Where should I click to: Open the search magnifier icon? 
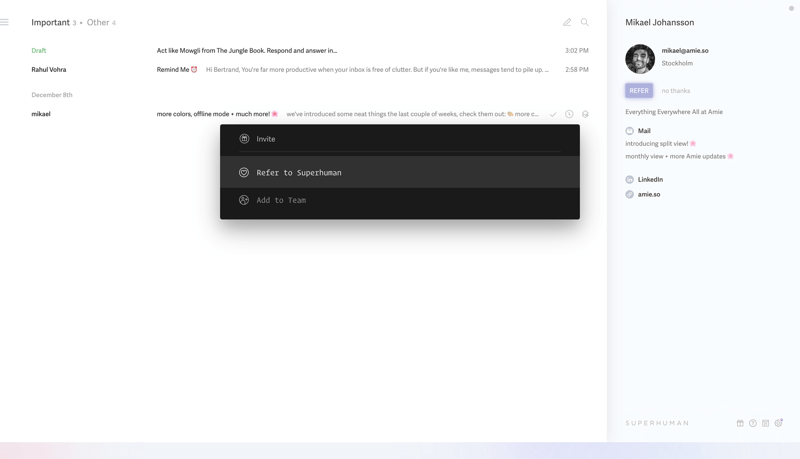click(585, 22)
